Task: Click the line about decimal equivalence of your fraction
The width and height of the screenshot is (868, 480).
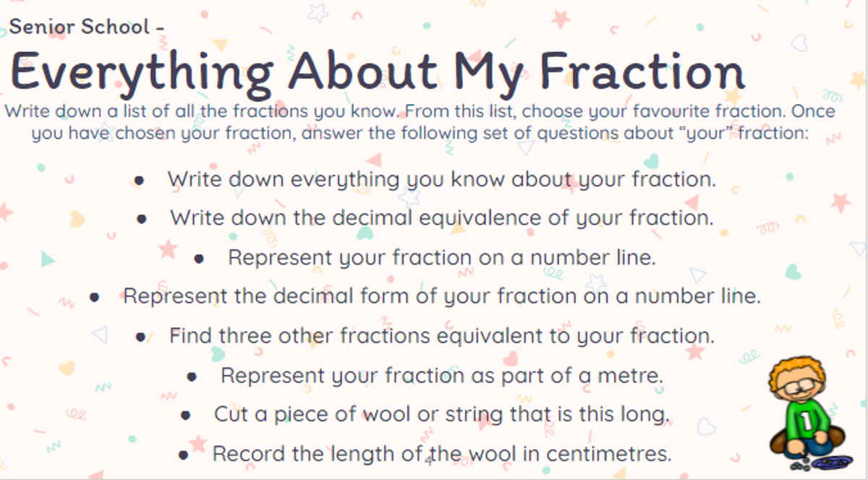Action: pos(442,218)
